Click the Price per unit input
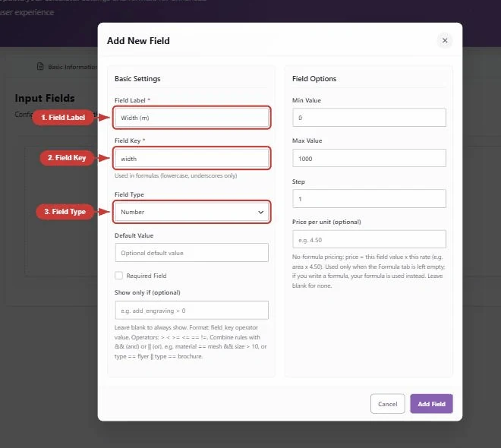Image resolution: width=501 pixels, height=448 pixels. (369, 239)
